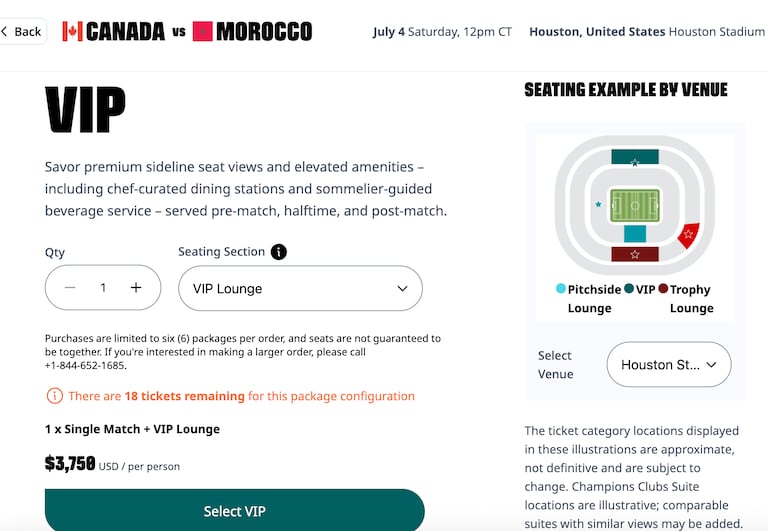Click the Seating Section info icon
The width and height of the screenshot is (768, 531).
pos(279,252)
